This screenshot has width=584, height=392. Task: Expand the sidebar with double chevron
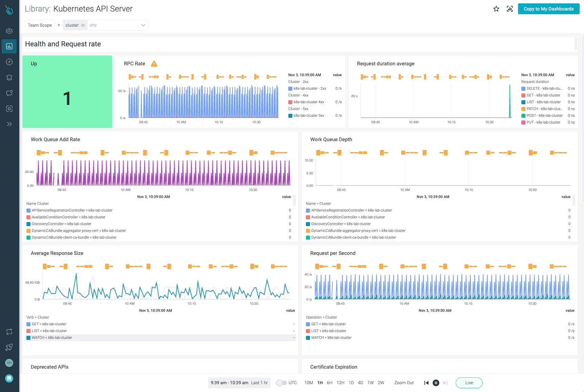pos(9,124)
